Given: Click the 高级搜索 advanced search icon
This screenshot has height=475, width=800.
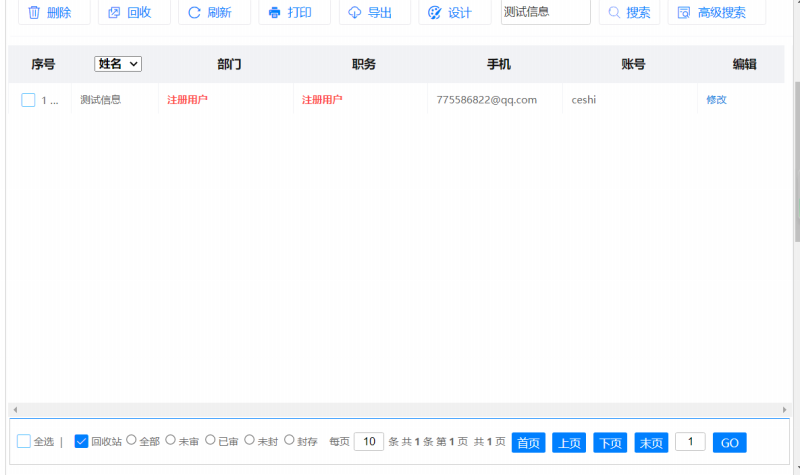Looking at the screenshot, I should [x=684, y=12].
